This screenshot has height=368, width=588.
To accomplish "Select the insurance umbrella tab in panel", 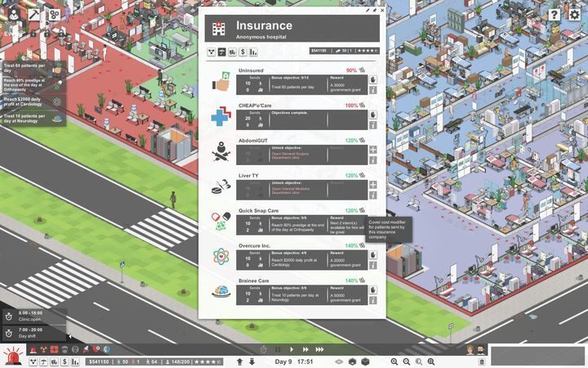I will 222,52.
